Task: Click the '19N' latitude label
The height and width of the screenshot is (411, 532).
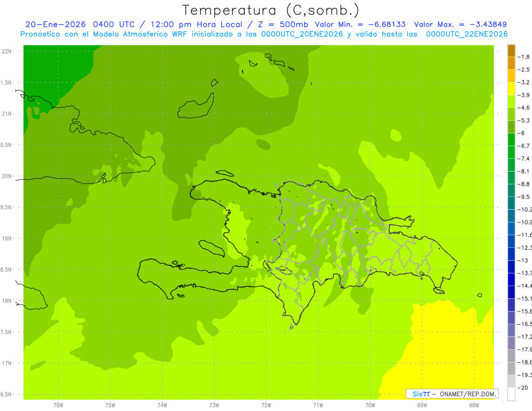Action: coord(7,239)
